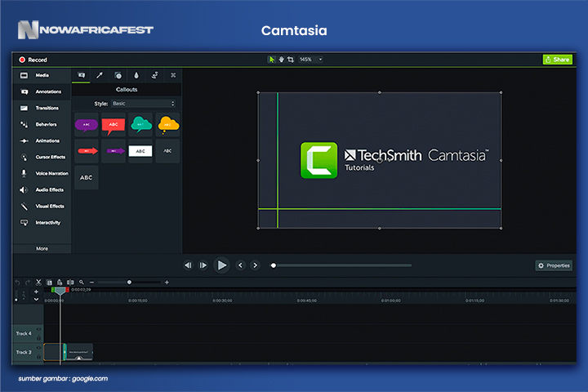Click the timeline playhead marker
This screenshot has width=588, height=392.
[x=60, y=291]
